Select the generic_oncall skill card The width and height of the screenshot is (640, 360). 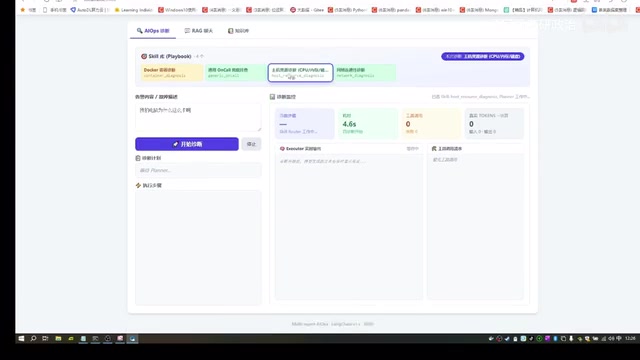pyautogui.click(x=236, y=73)
